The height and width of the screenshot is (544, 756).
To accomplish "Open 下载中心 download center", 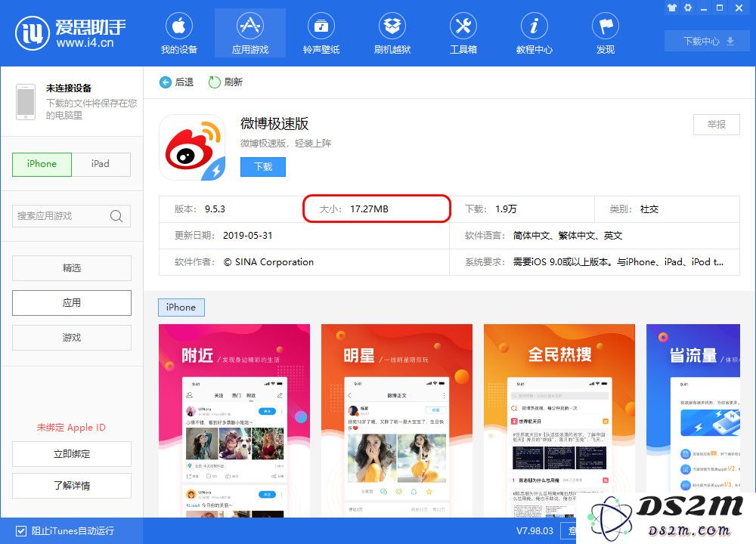I will click(708, 41).
